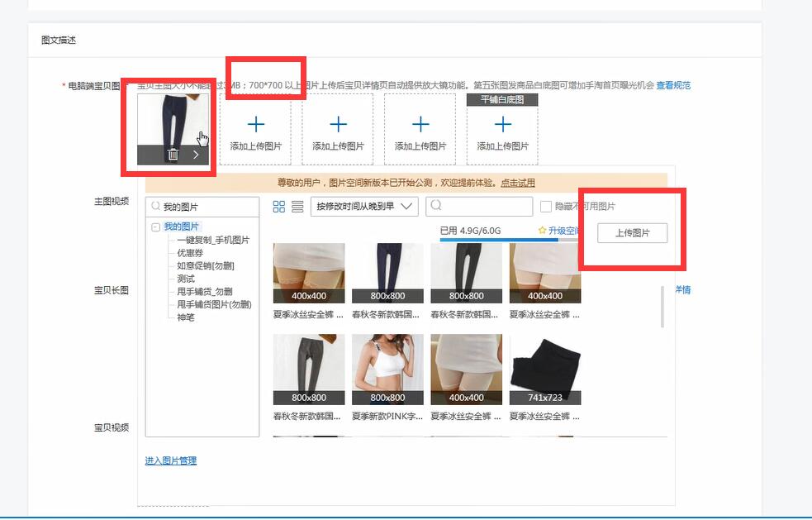Open the 按修改时间从晚到早 sort dropdown
The width and height of the screenshot is (812, 520).
(364, 207)
